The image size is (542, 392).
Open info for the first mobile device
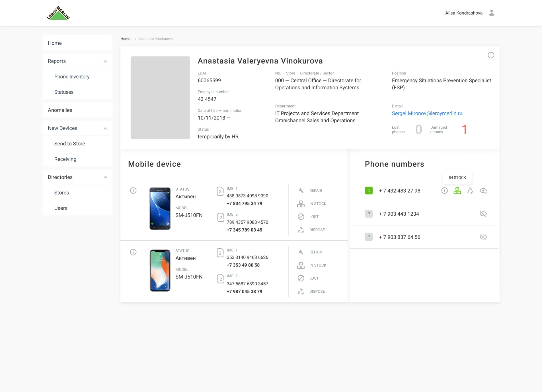pos(133,191)
